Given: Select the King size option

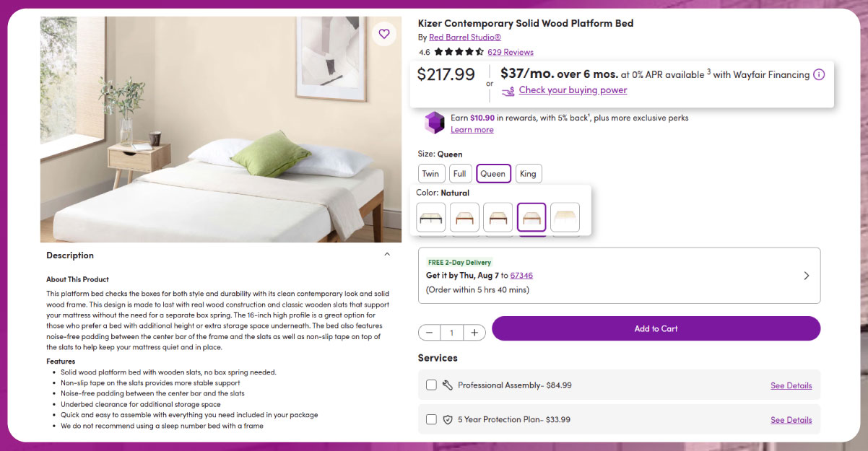Looking at the screenshot, I should click(x=529, y=173).
